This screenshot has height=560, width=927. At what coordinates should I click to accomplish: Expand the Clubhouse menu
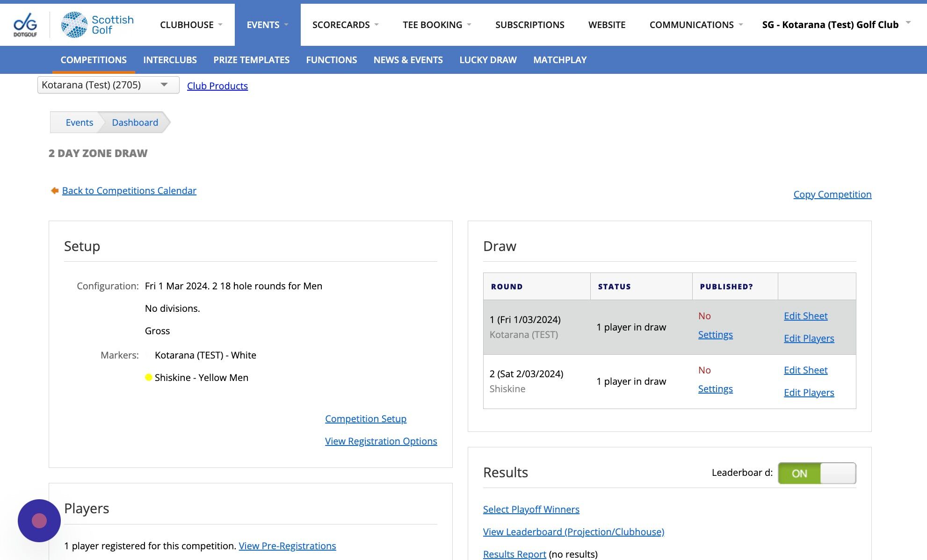click(x=191, y=25)
